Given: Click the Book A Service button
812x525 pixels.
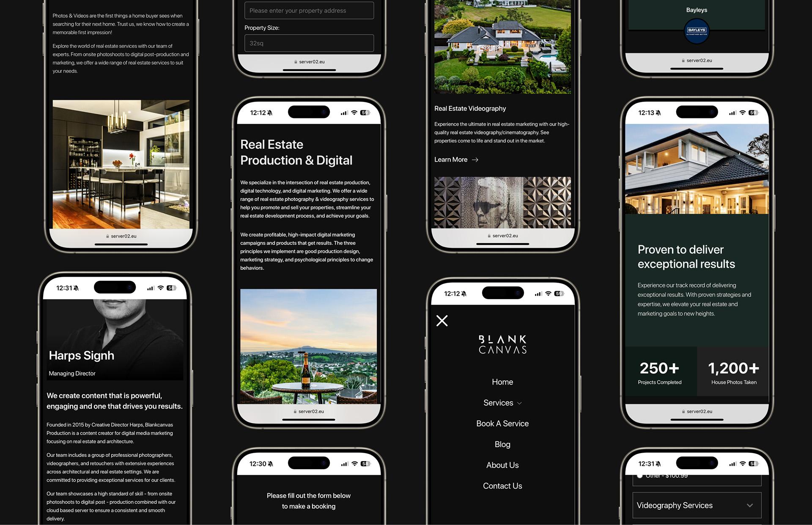Looking at the screenshot, I should coord(502,423).
